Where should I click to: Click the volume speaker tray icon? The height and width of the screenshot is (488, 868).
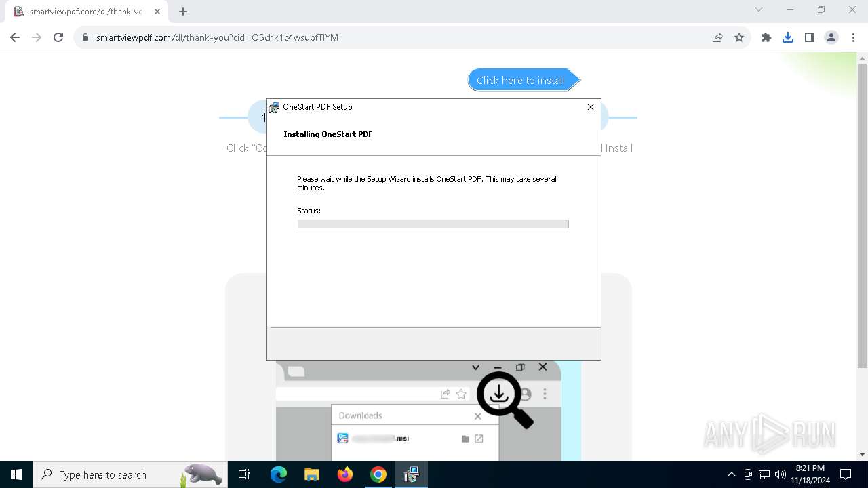pos(781,474)
